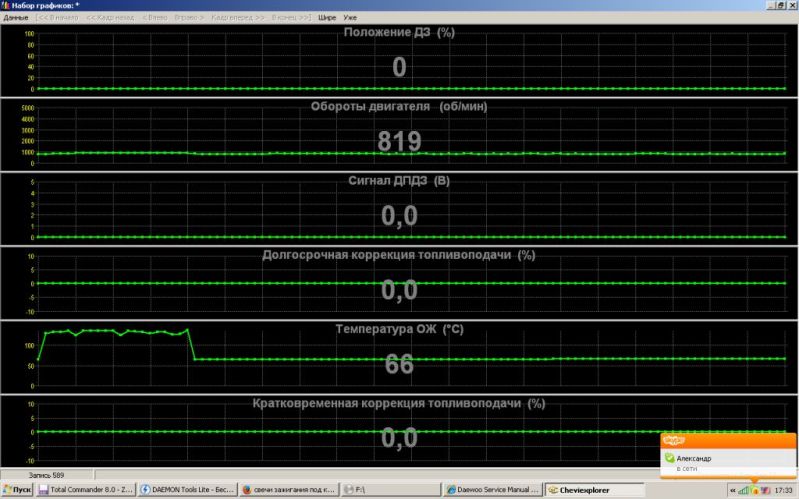Image resolution: width=799 pixels, height=499 pixels.
Task: Click the Обороты двигателя graph panel
Action: pos(400,135)
